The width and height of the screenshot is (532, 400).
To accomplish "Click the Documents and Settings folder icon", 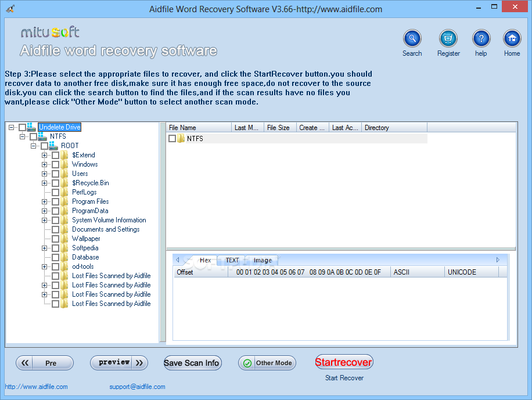I will (64, 229).
